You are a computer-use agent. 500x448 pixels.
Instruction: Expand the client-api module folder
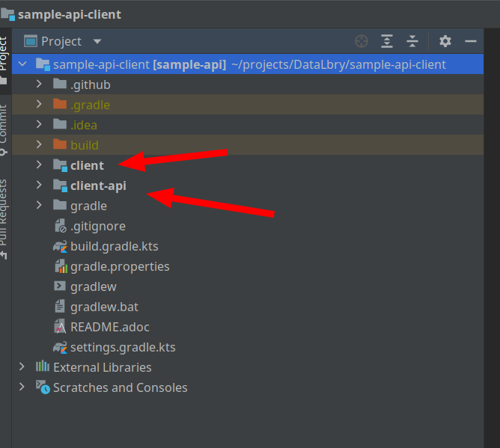(39, 185)
